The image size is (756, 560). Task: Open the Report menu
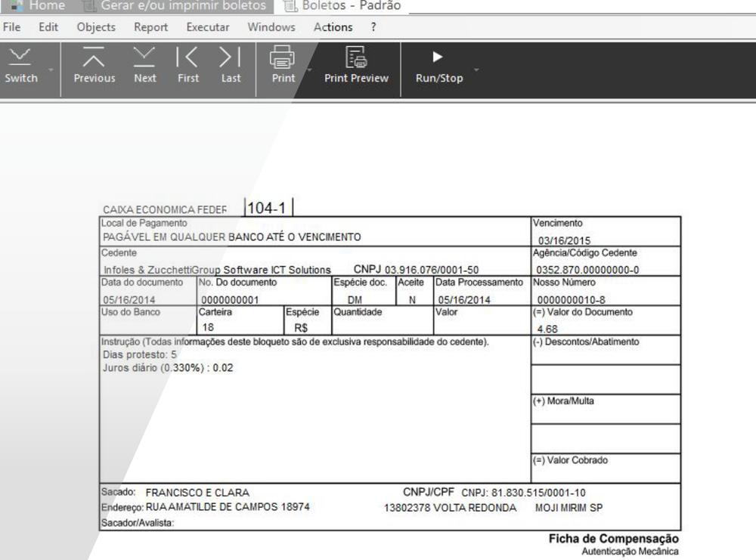click(150, 27)
